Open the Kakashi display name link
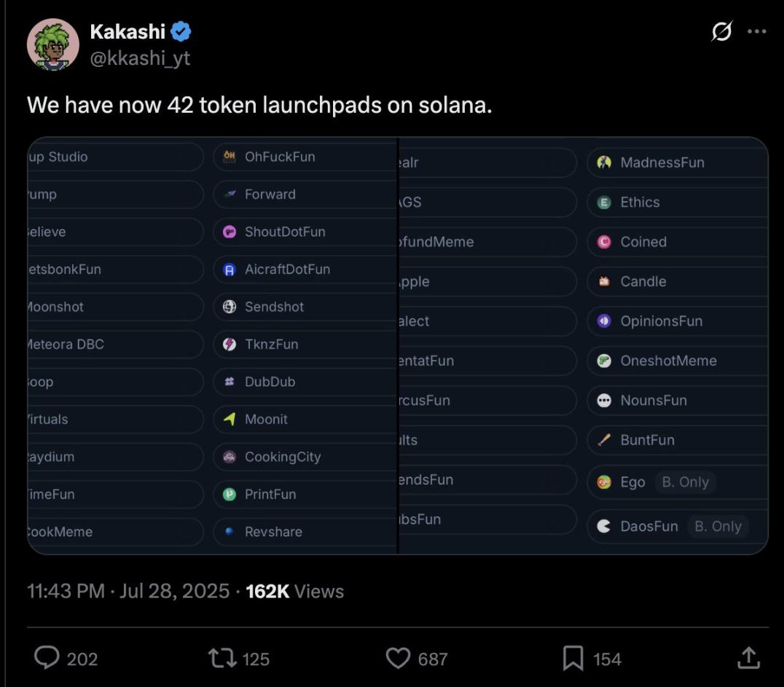Image resolution: width=784 pixels, height=687 pixels. (x=127, y=31)
